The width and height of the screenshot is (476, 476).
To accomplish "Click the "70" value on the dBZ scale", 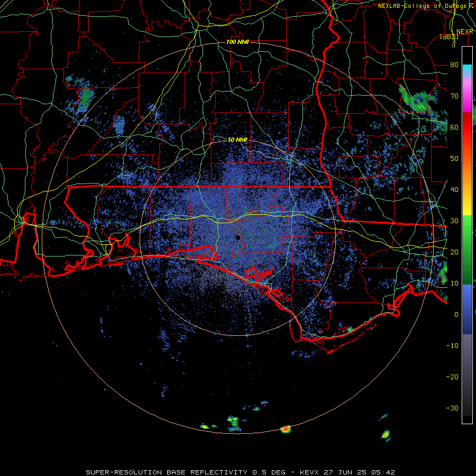I will tap(454, 96).
